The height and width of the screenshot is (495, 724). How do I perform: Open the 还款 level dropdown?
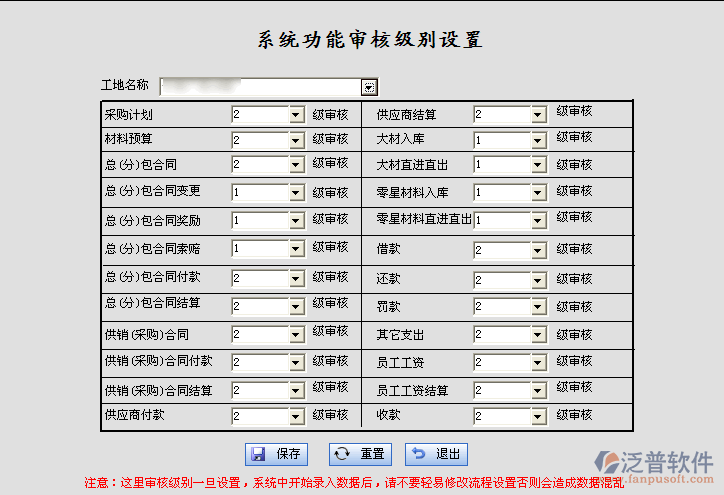point(538,280)
